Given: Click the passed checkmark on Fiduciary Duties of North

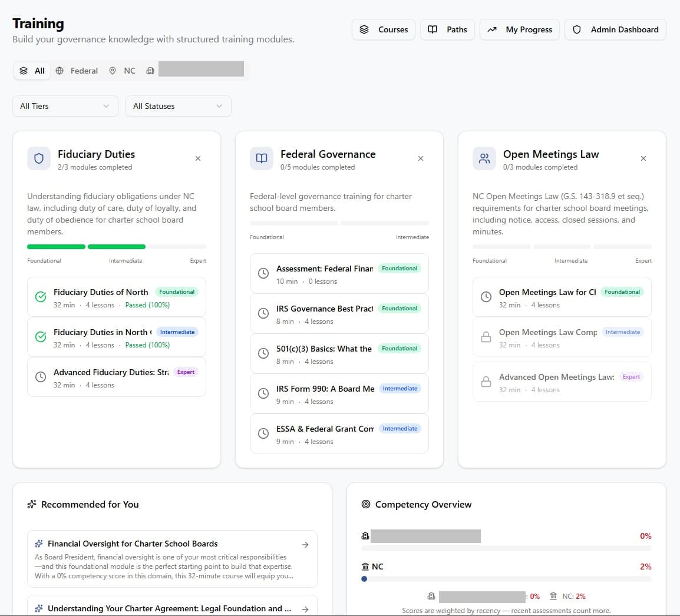Looking at the screenshot, I should (41, 297).
